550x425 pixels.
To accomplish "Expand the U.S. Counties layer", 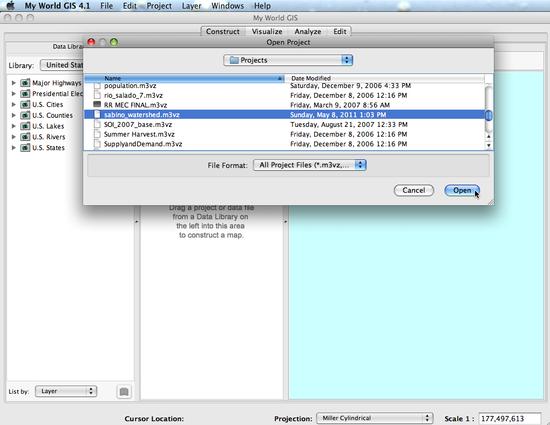I will (13, 115).
